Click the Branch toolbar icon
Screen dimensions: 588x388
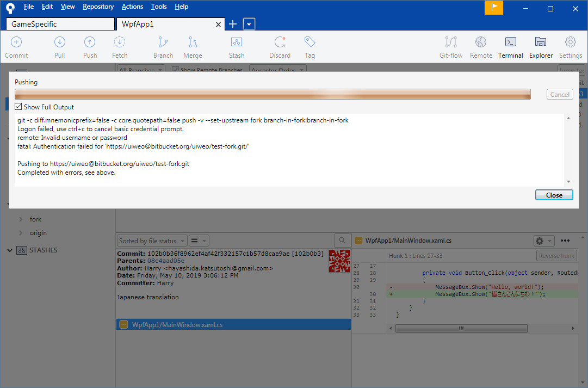(x=163, y=42)
